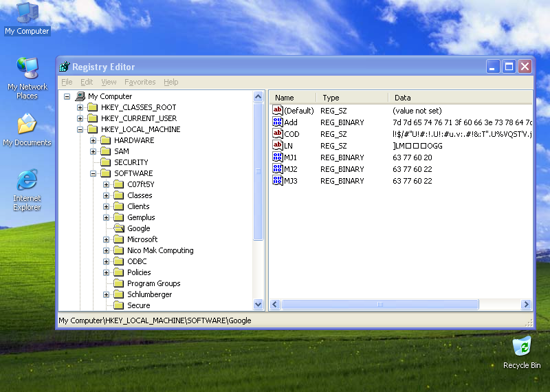The image size is (550, 392).
Task: Click the My Computer root computer icon in tree
Action: coord(80,96)
